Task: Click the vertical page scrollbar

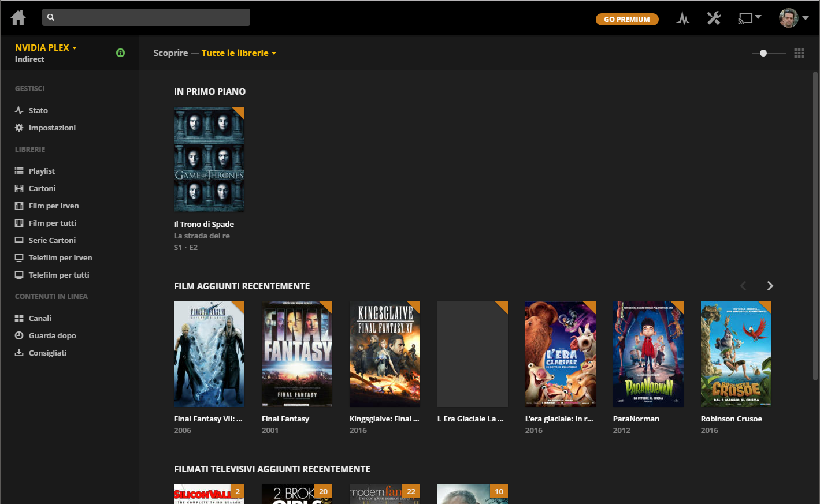Action: [815, 225]
